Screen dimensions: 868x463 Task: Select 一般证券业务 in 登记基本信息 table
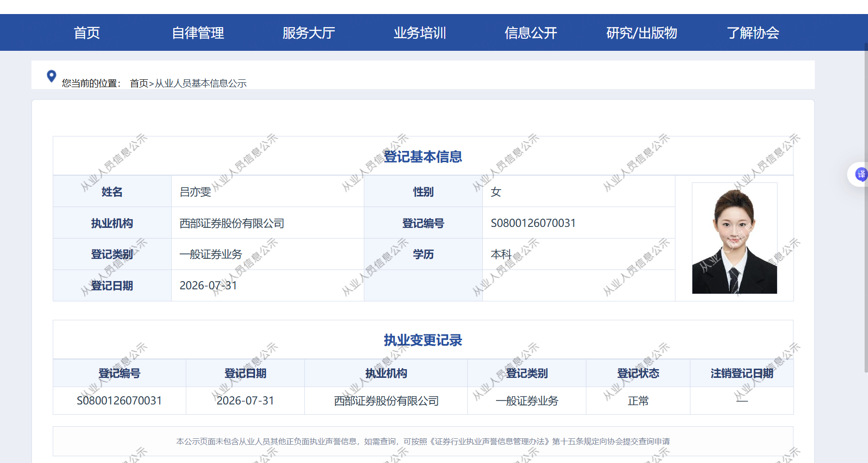(x=211, y=254)
